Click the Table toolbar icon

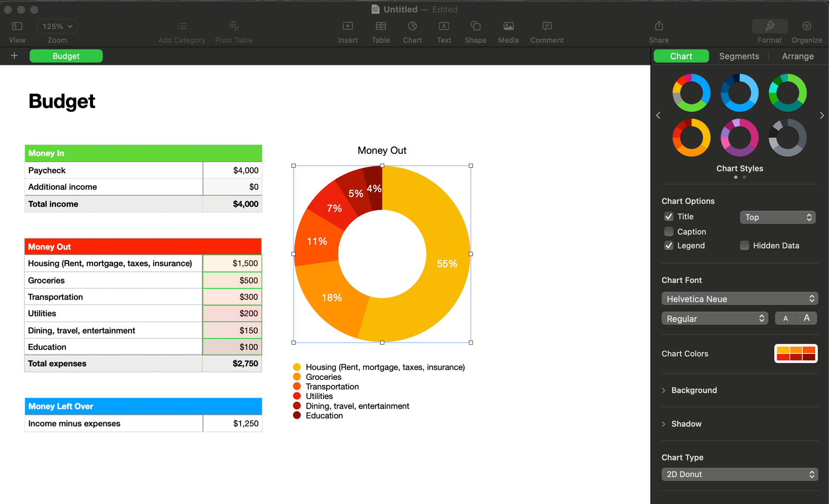click(x=380, y=26)
